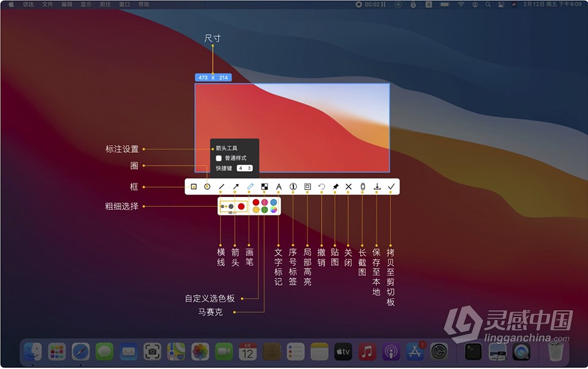
Task: Save the screenshot to local disk
Action: 377,187
